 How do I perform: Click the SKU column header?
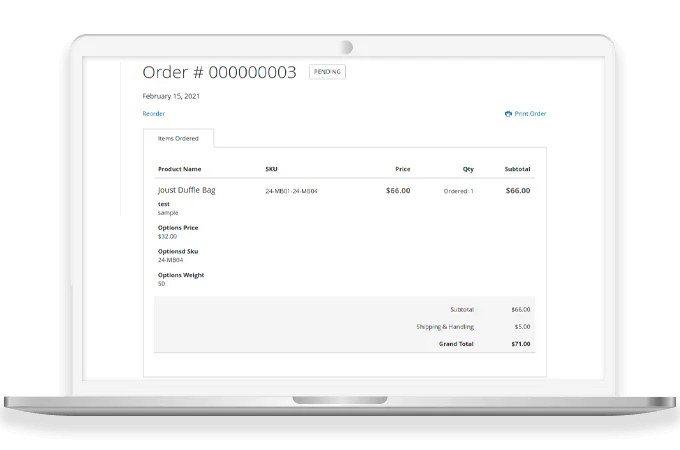pyautogui.click(x=271, y=169)
